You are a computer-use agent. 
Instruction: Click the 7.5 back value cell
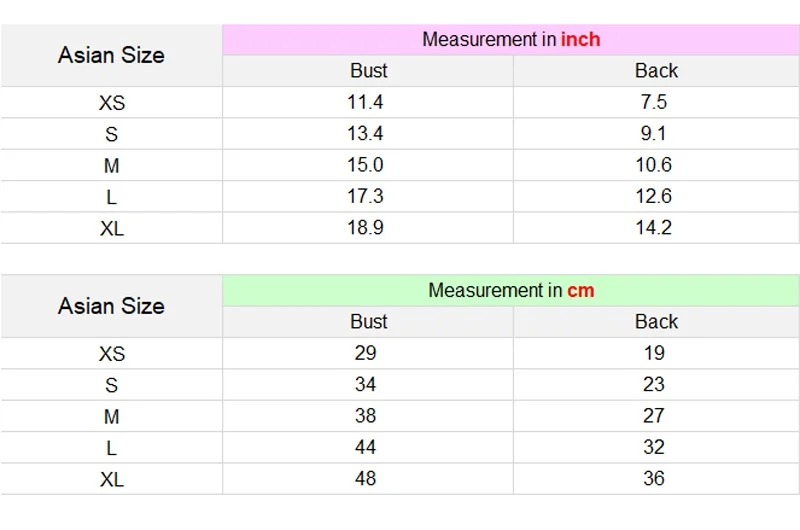click(653, 102)
